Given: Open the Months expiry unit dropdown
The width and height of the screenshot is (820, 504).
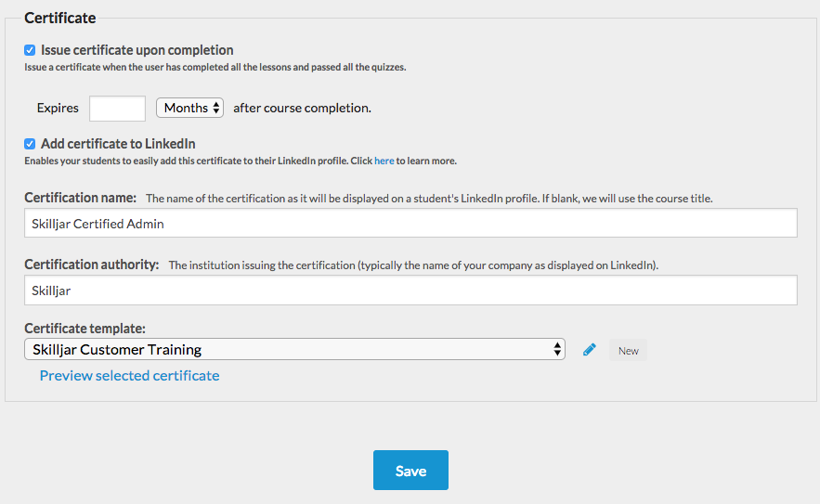Looking at the screenshot, I should (189, 108).
